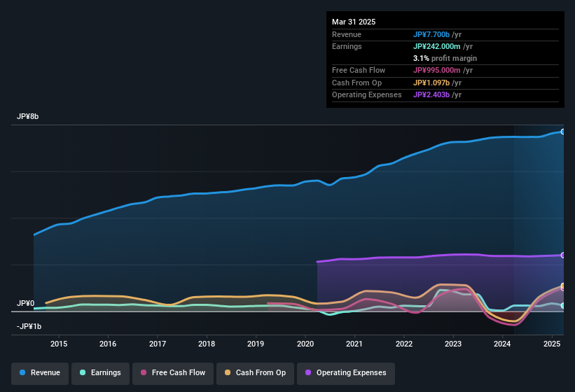The image size is (575, 392).
Task: Click the 2020 x-axis label
Action: 305,344
